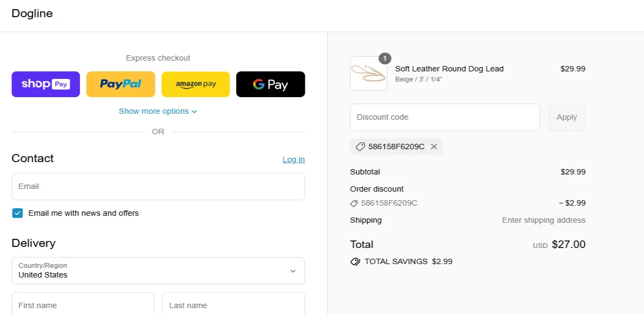This screenshot has width=644, height=314.
Task: Open the Country/Region selector
Action: (158, 271)
